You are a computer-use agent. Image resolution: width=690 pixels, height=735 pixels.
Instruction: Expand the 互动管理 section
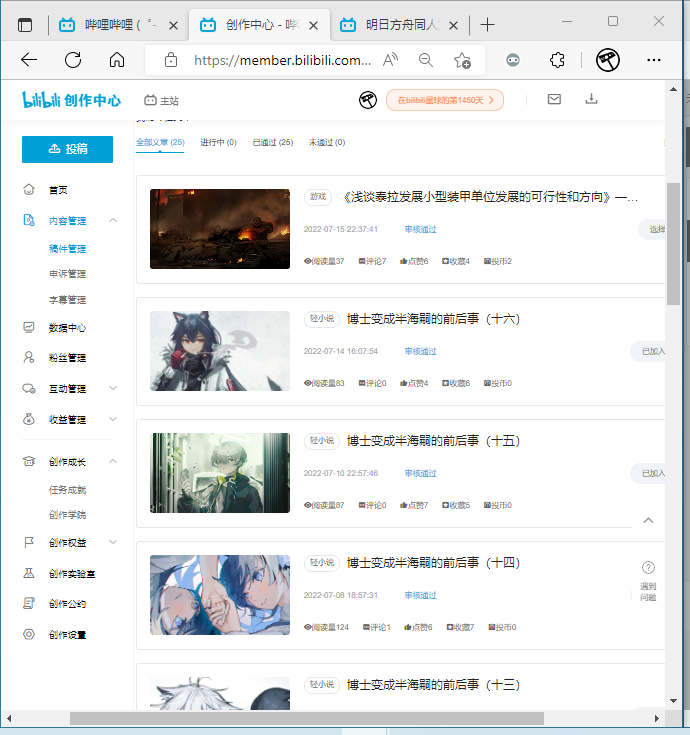pos(113,388)
